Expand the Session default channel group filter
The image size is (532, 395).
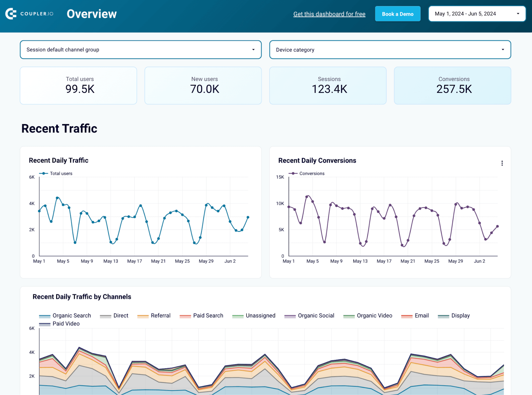141,50
